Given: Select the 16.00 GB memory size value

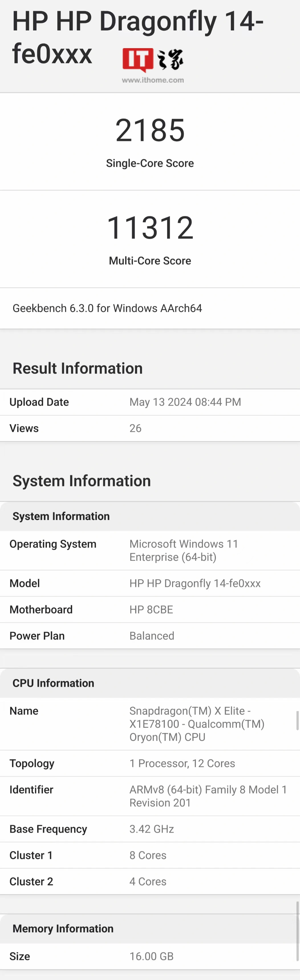Looking at the screenshot, I should point(151,956).
